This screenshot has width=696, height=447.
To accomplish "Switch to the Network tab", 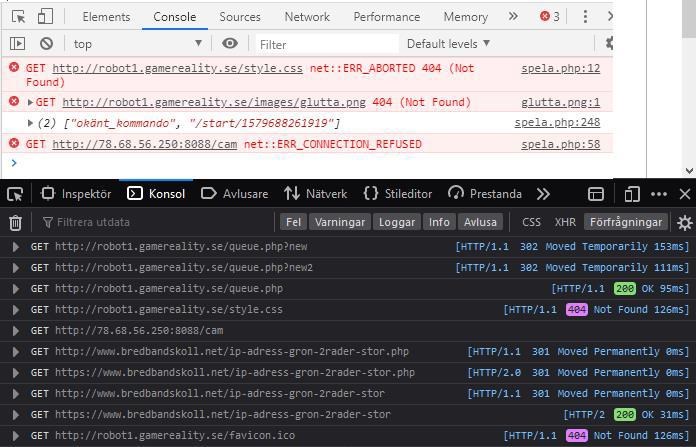I will tap(306, 17).
